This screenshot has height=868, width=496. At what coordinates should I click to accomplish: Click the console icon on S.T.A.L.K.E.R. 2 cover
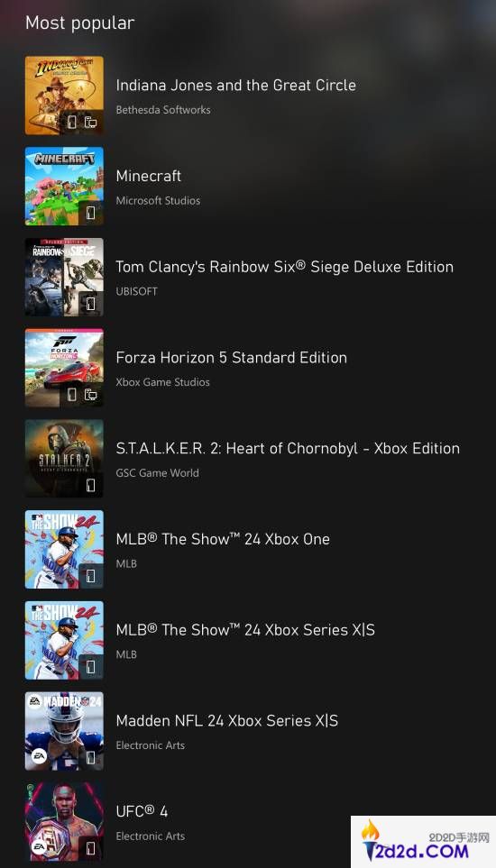[90, 485]
